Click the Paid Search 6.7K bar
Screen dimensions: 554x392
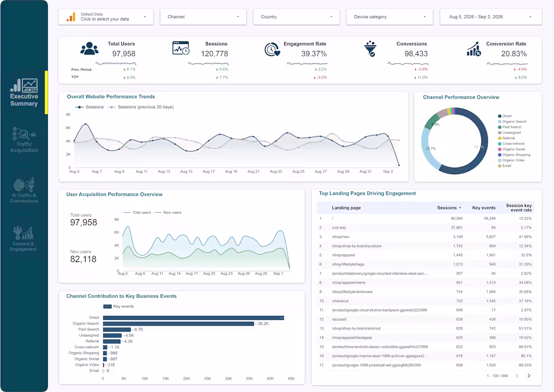point(117,330)
